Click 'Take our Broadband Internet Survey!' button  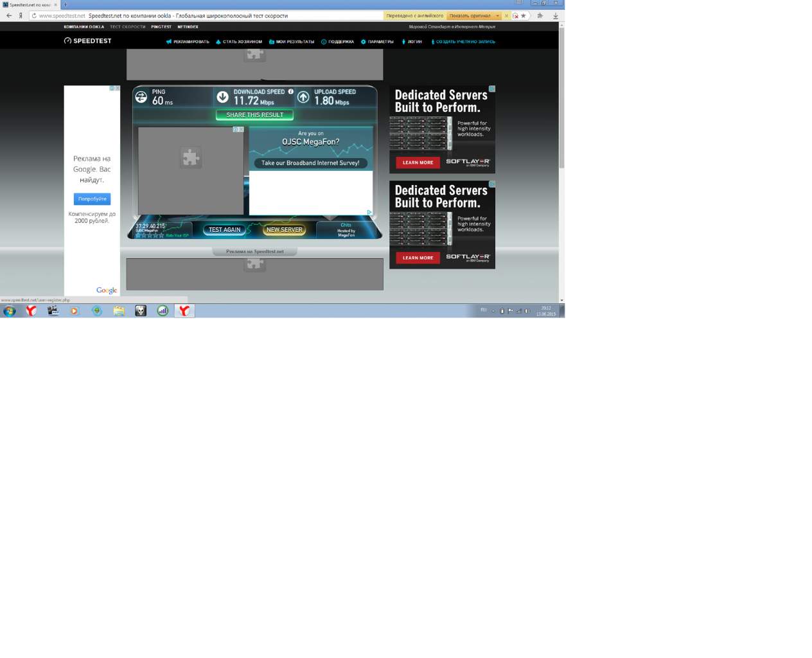(x=310, y=163)
